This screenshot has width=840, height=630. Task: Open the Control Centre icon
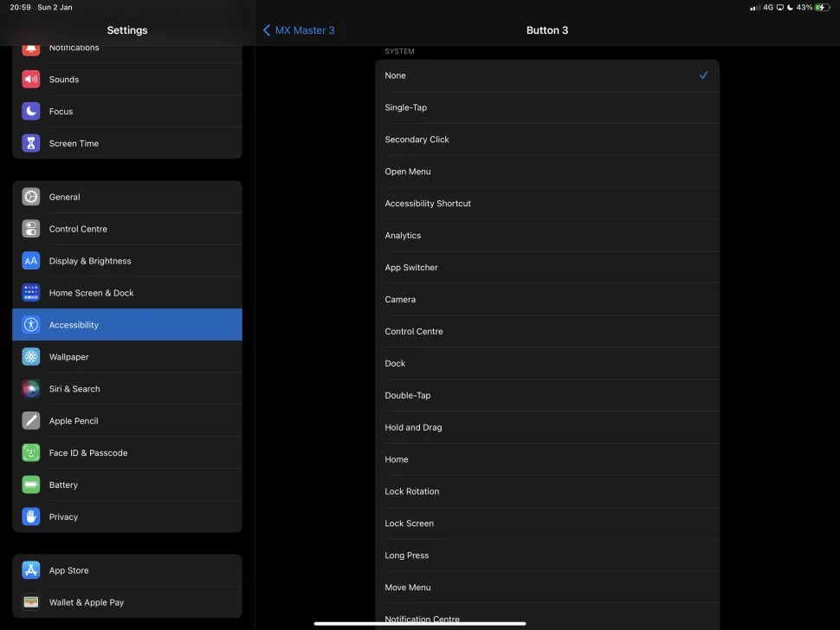point(30,229)
